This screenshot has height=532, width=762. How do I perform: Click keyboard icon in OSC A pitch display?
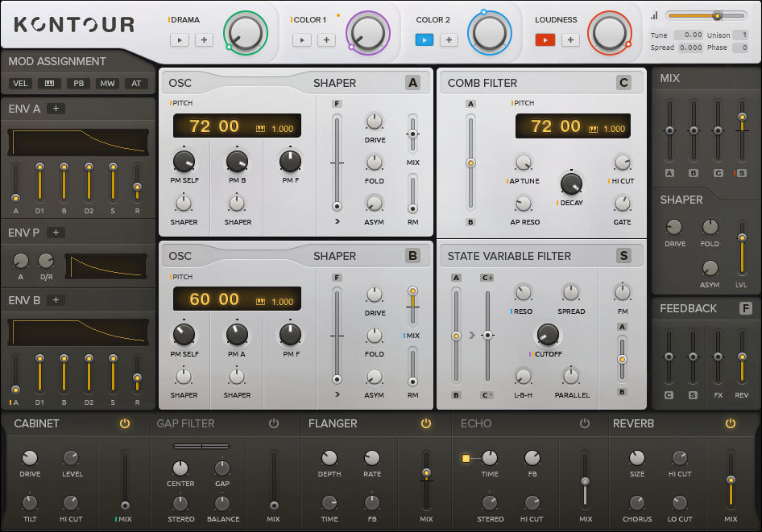260,129
